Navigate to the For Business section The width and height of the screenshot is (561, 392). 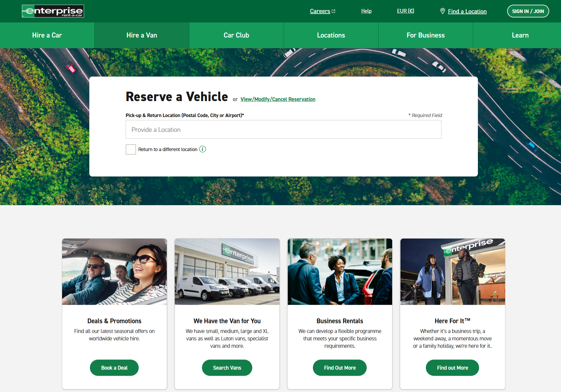click(426, 35)
